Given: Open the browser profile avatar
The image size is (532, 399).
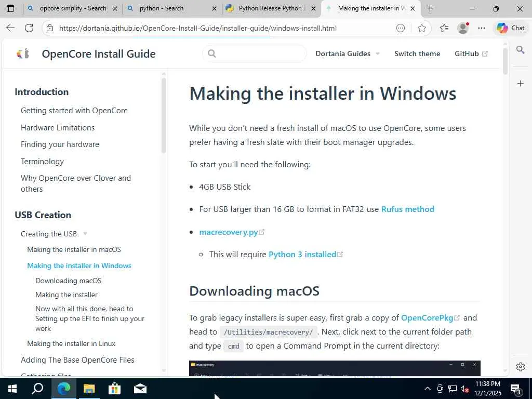Looking at the screenshot, I should tap(463, 28).
